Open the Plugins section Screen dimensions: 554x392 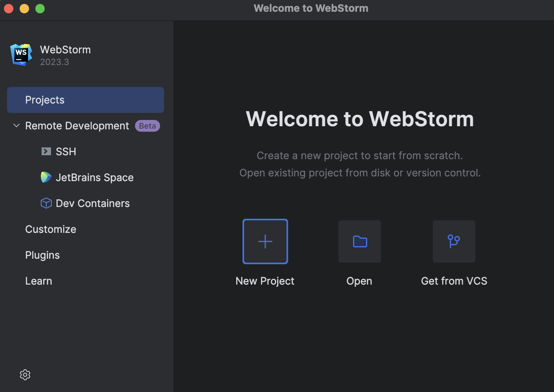click(42, 255)
